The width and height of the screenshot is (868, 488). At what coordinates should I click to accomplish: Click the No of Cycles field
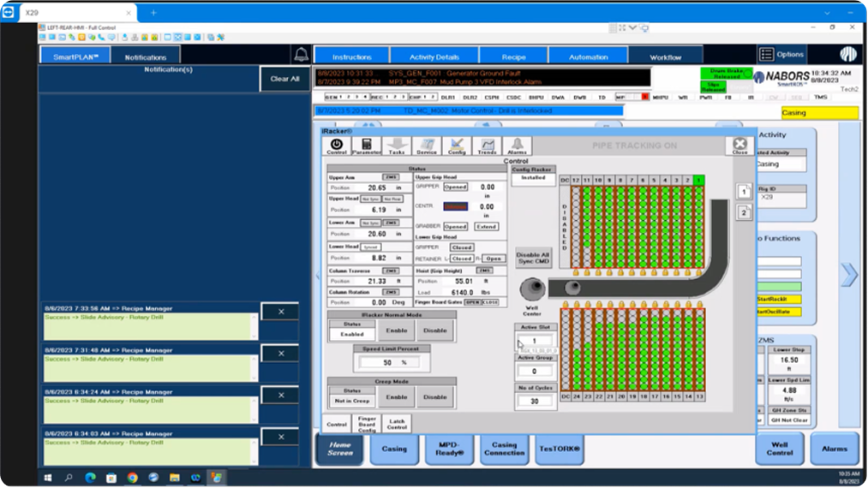534,402
